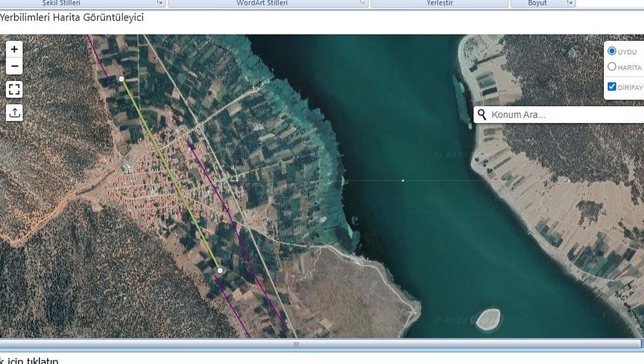Click the Yerleştir ribbon group label

tap(440, 3)
